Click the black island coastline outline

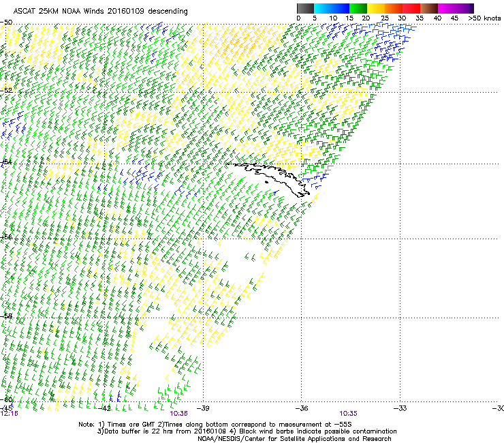(272, 179)
